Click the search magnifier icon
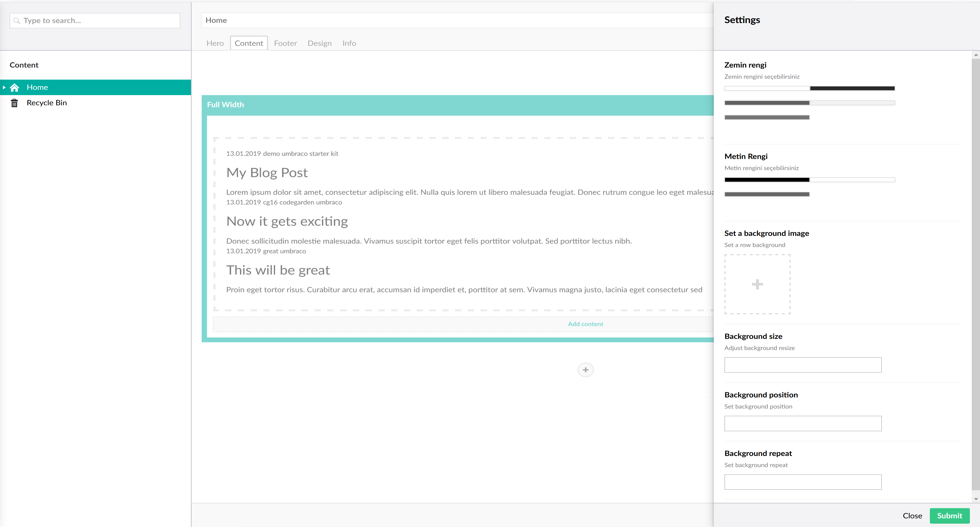 click(17, 21)
